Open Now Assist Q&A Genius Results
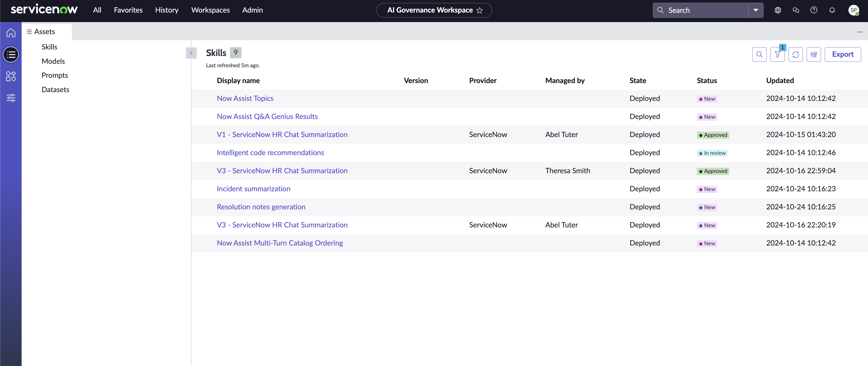868x366 pixels. [267, 116]
